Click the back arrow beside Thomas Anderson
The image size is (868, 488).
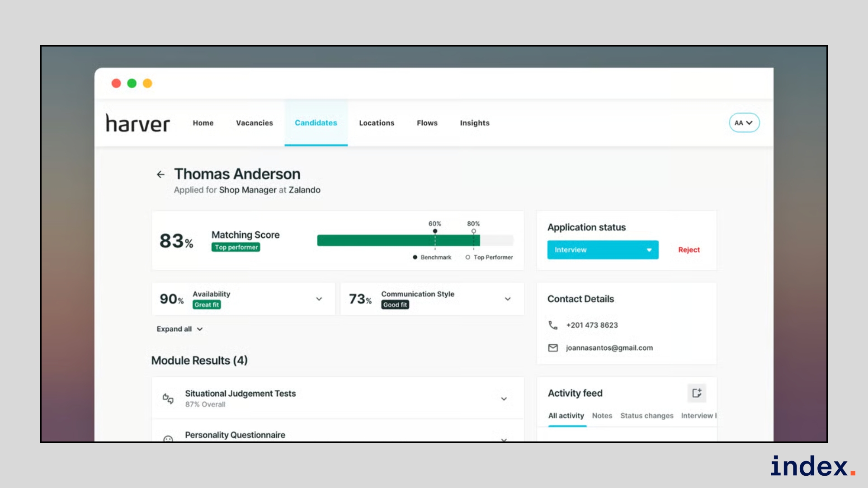[x=160, y=174]
